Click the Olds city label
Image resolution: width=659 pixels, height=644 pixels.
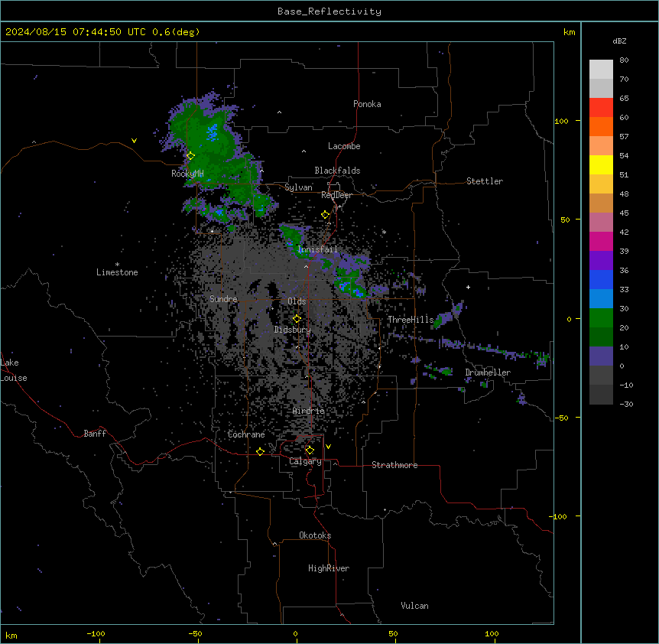[x=297, y=301]
